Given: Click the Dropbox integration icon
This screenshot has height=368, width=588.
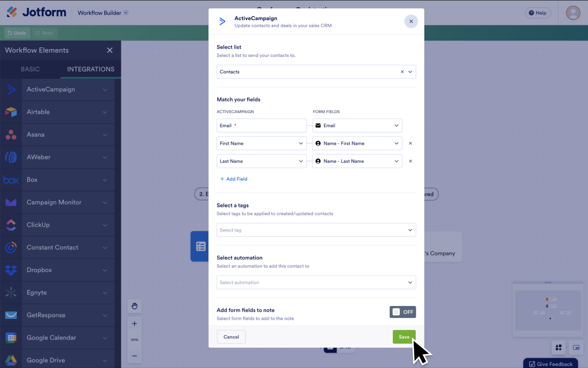Looking at the screenshot, I should click(x=11, y=270).
